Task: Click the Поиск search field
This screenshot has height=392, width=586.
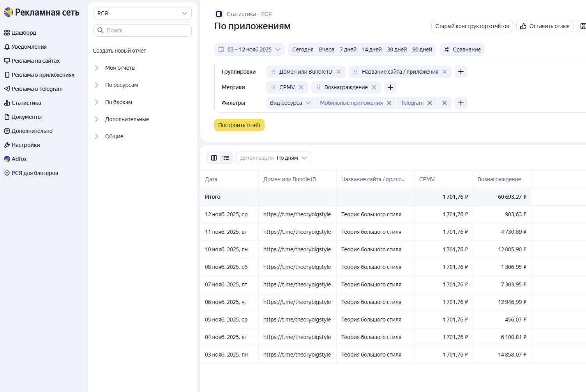Action: [x=142, y=30]
